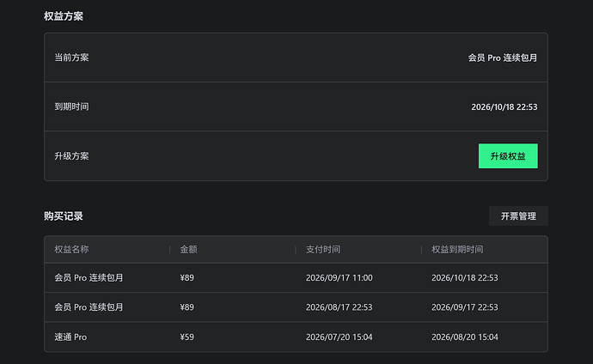
Task: Click ¥89 amount in the 2026/08/17 row
Action: click(x=186, y=307)
